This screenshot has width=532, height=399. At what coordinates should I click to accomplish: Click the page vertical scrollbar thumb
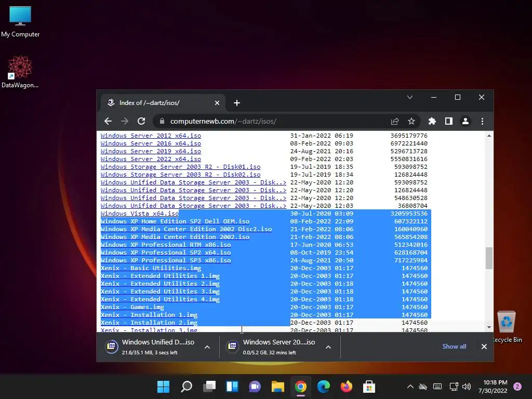pyautogui.click(x=489, y=258)
